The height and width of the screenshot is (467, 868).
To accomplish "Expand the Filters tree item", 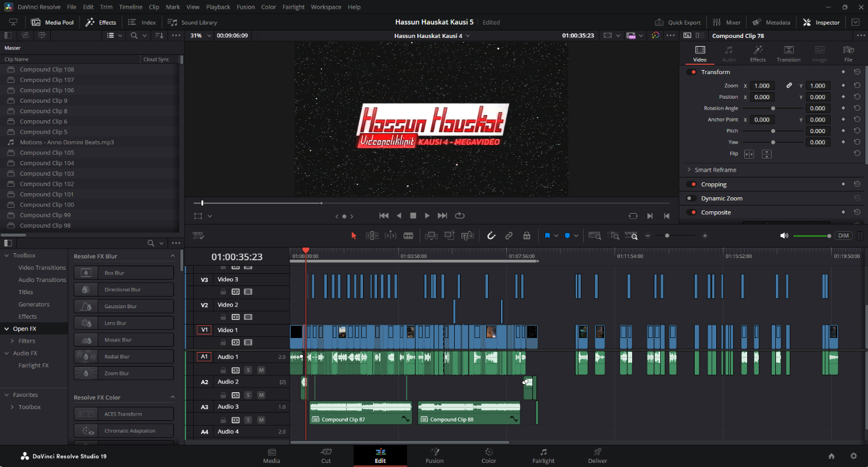I will pyautogui.click(x=12, y=341).
